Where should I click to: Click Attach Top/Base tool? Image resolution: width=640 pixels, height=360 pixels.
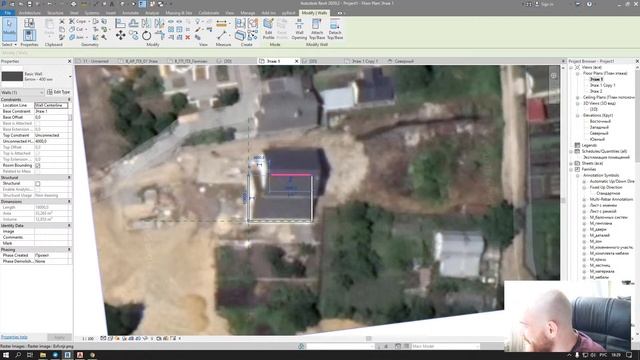click(x=317, y=28)
